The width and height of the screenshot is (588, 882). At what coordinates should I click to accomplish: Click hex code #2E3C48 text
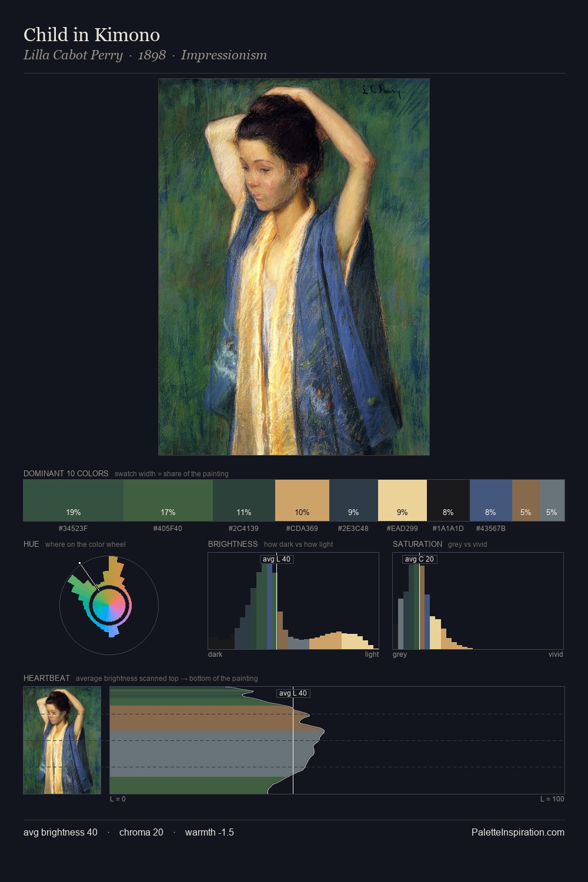coord(353,529)
